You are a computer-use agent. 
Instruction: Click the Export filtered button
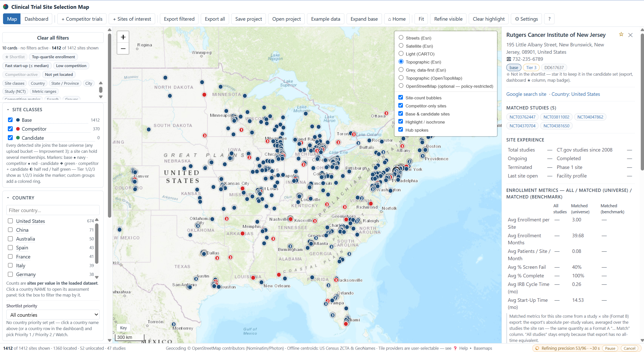[179, 19]
